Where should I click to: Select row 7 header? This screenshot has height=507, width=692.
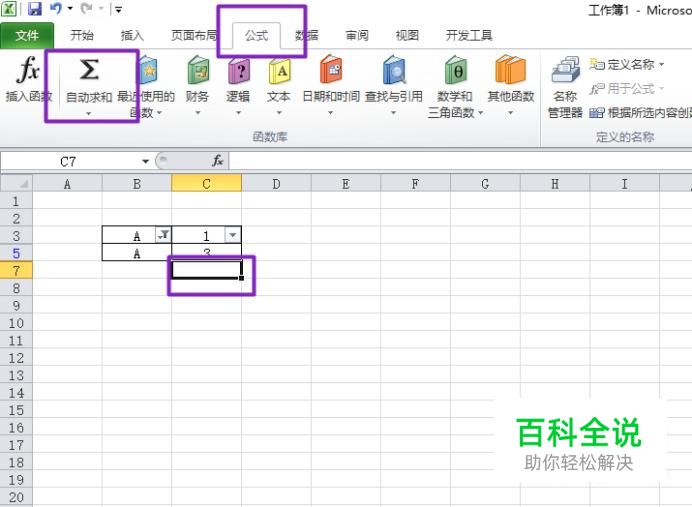(x=16, y=270)
